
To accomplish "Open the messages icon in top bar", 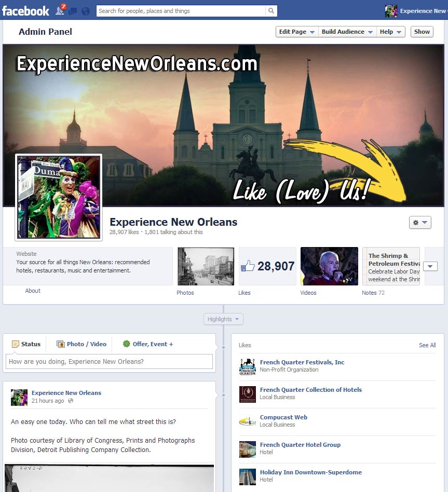I will [x=73, y=11].
